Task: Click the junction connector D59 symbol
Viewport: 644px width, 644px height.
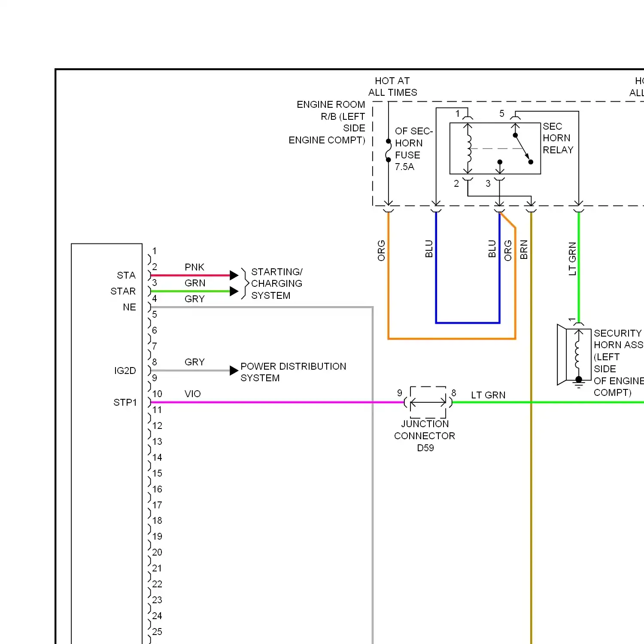Action: tap(428, 402)
